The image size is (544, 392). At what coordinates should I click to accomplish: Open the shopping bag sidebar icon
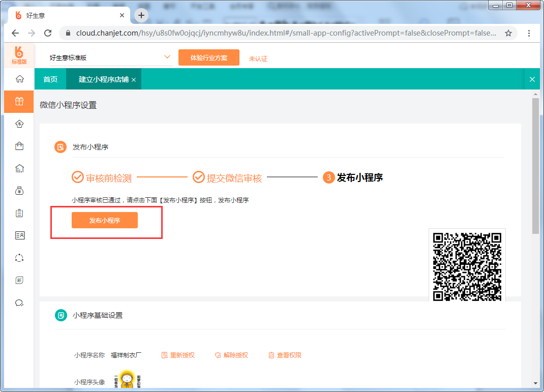click(19, 146)
